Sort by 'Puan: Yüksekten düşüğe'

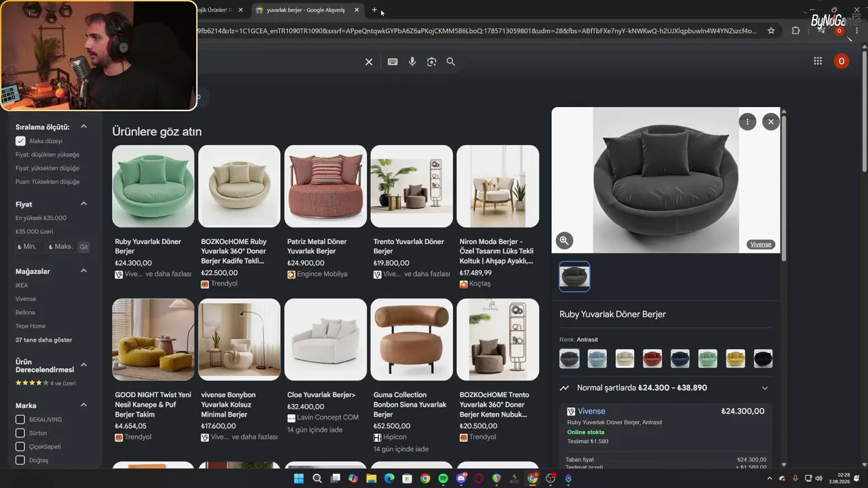[x=47, y=182]
